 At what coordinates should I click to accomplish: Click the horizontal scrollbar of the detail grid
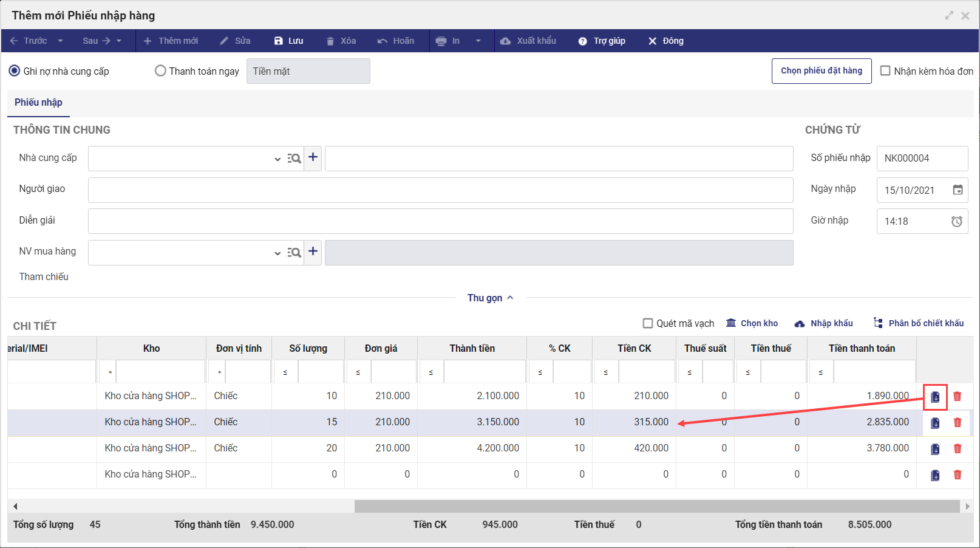657,506
